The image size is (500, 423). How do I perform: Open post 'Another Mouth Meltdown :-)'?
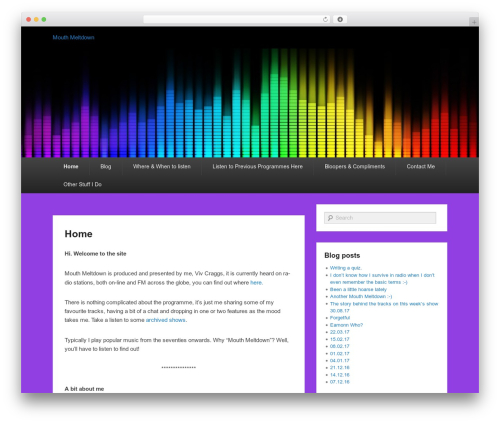(x=361, y=296)
